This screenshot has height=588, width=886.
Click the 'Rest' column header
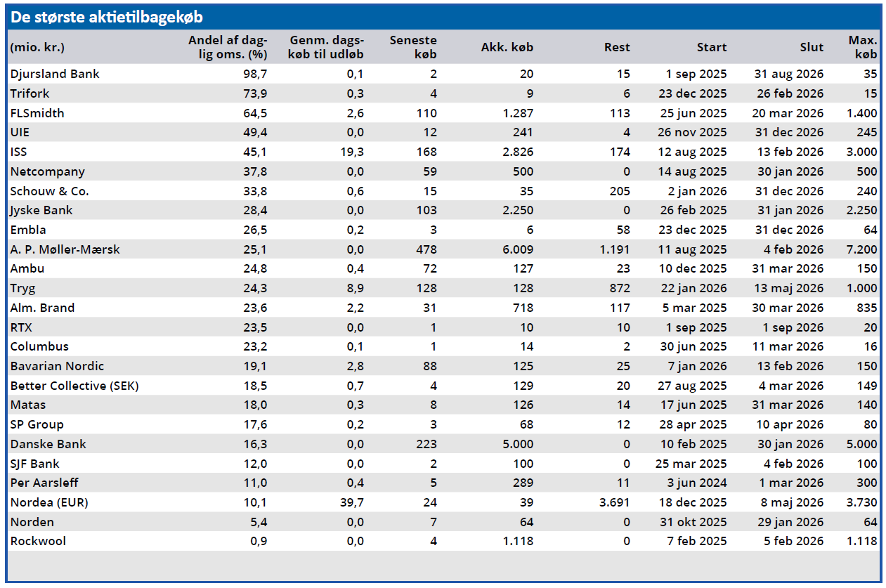pos(616,48)
